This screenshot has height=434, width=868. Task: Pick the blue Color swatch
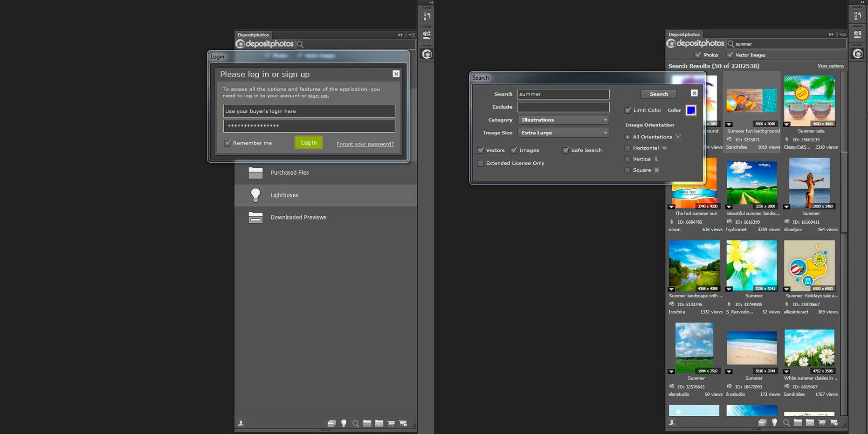[x=691, y=110]
